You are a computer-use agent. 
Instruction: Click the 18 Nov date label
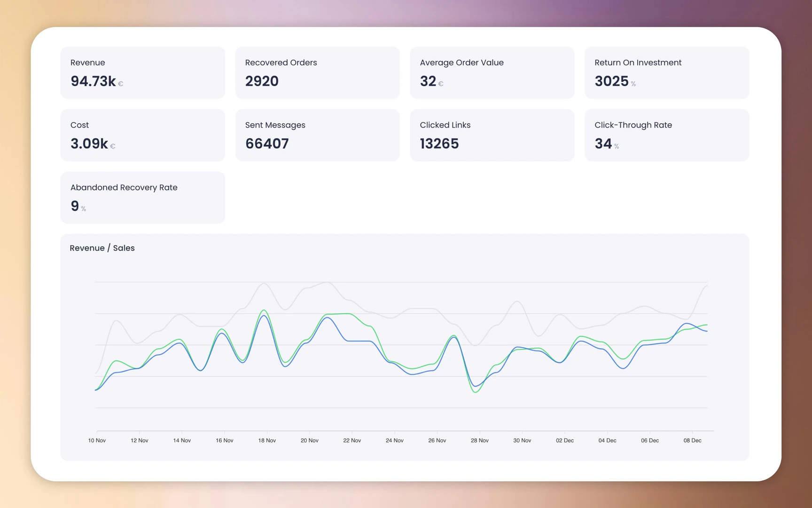(266, 440)
